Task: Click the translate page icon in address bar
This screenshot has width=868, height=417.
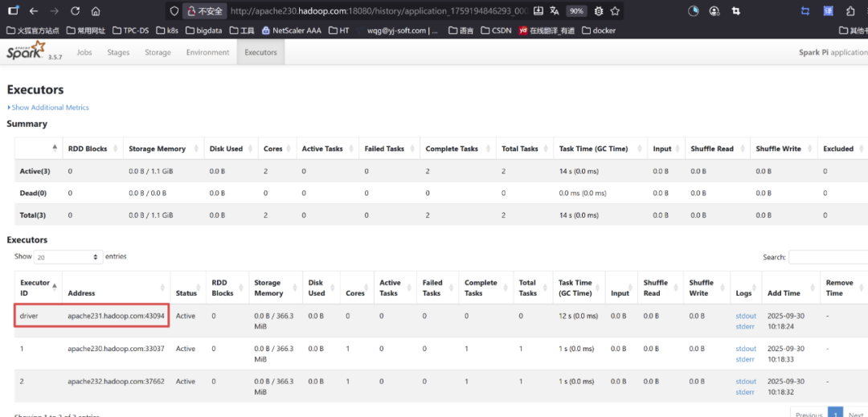Action: [554, 10]
